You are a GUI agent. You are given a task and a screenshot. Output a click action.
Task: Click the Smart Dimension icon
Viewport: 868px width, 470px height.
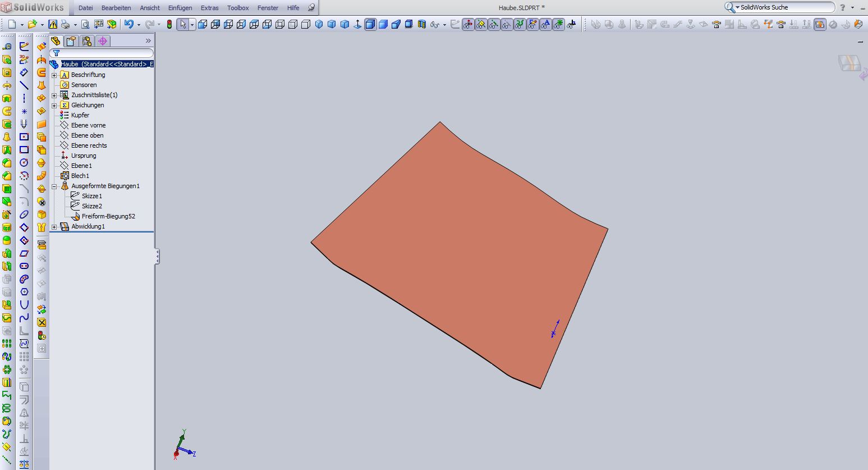pyautogui.click(x=24, y=72)
